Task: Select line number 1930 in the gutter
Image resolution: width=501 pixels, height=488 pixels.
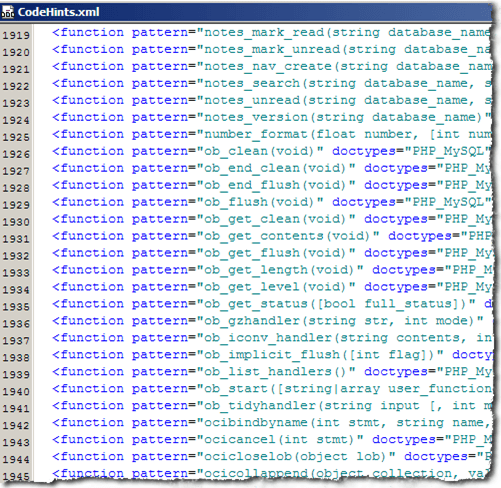Action: tap(16, 222)
